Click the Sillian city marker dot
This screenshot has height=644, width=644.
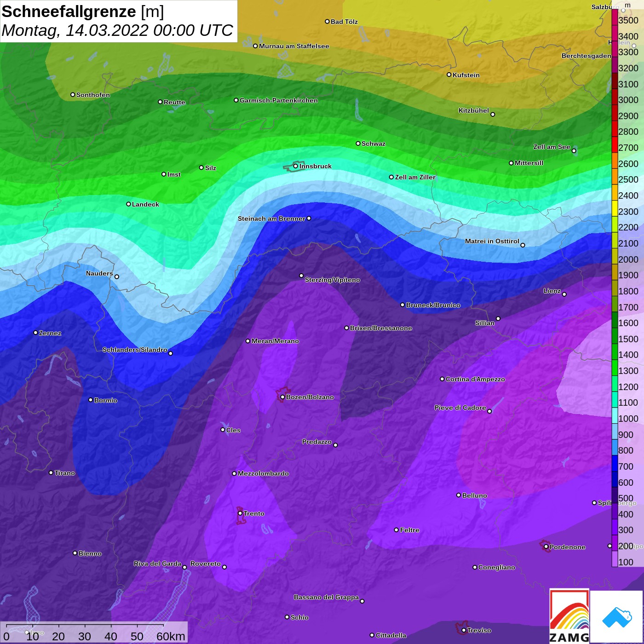point(498,318)
